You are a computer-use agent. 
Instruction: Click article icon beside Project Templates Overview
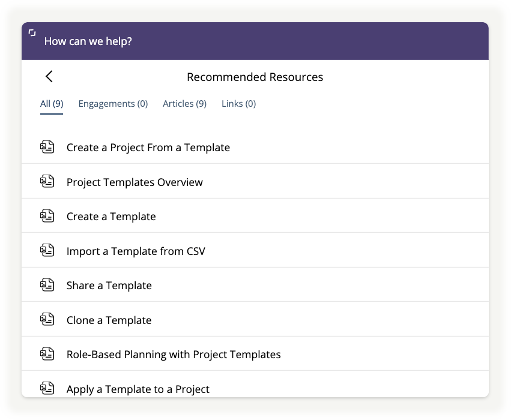(x=47, y=181)
